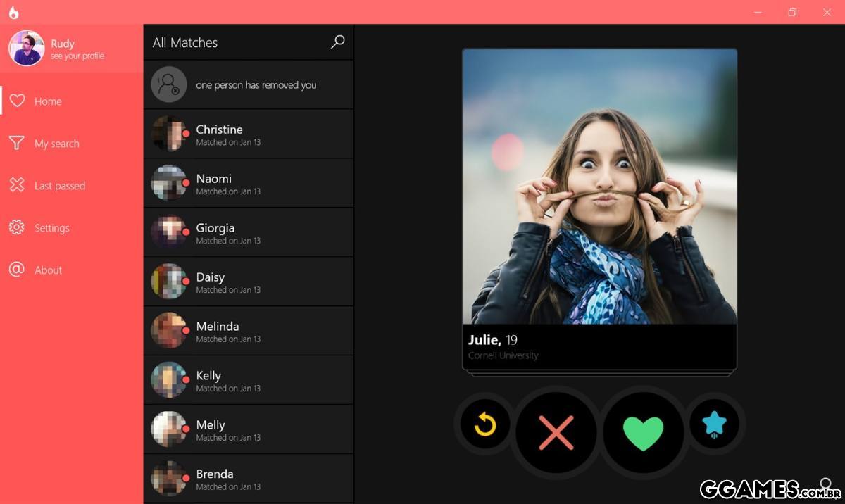
Task: Select Naomi in the matches list
Action: (x=248, y=183)
